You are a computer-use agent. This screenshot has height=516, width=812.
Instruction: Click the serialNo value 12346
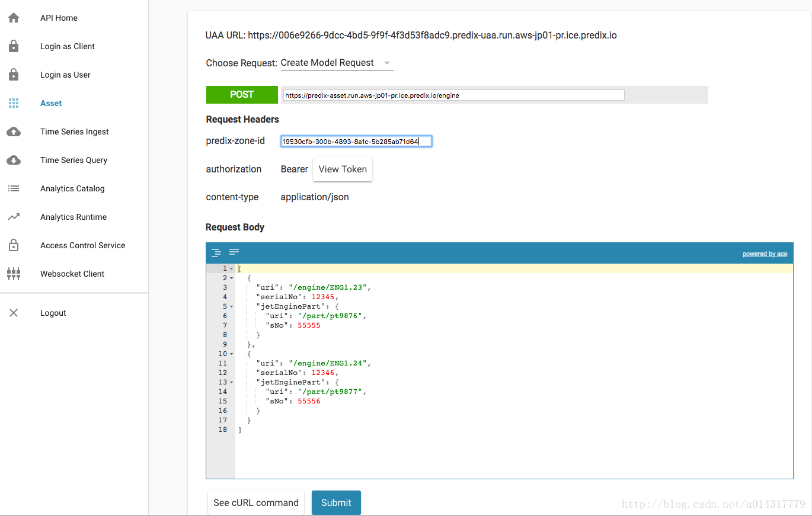[x=323, y=373]
